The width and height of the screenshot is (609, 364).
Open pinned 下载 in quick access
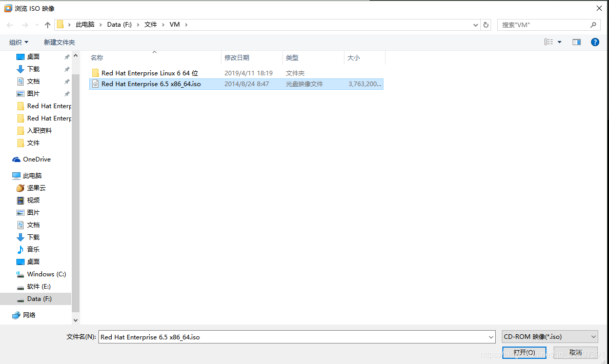click(x=33, y=69)
